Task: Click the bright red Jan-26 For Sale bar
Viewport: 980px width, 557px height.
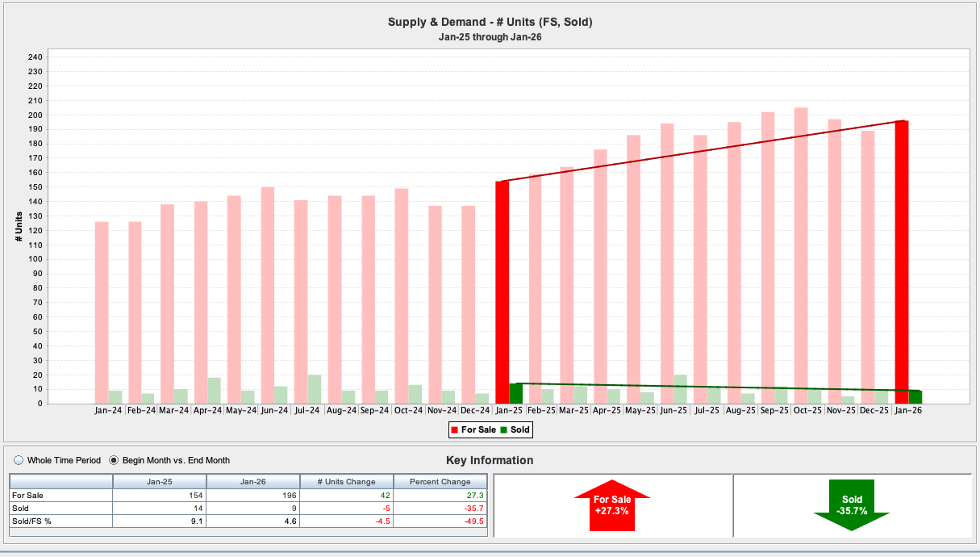Action: coord(902,262)
